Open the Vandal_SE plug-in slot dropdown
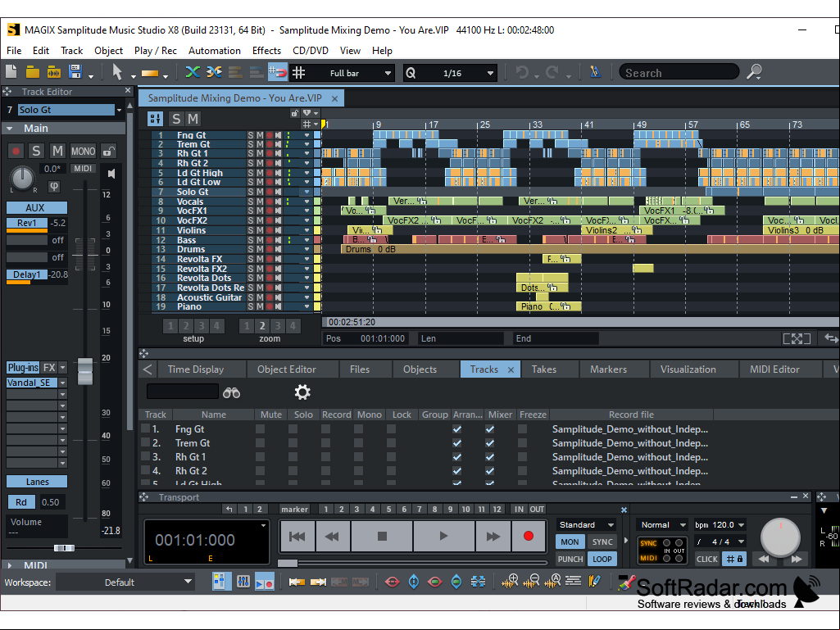 [62, 383]
